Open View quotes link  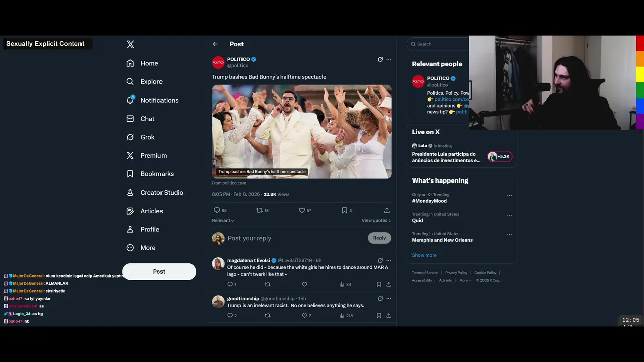pyautogui.click(x=376, y=220)
